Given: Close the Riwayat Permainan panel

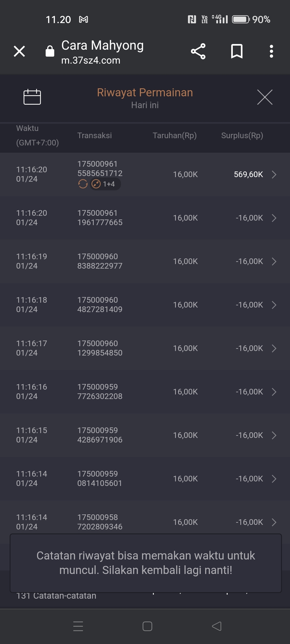Looking at the screenshot, I should (265, 97).
